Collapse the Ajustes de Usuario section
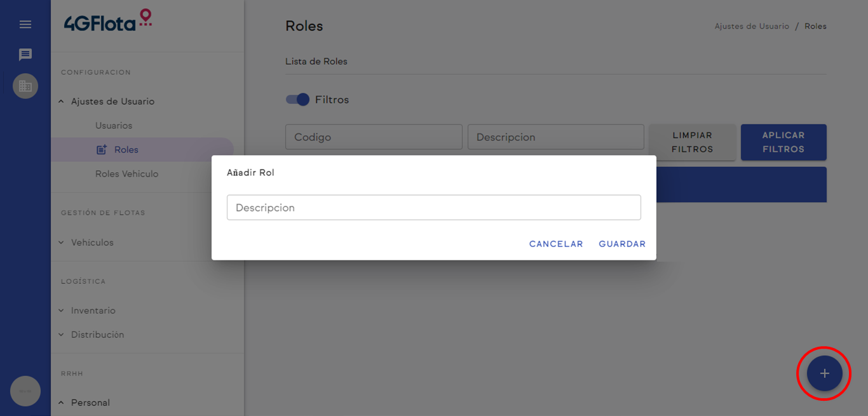 click(x=62, y=102)
